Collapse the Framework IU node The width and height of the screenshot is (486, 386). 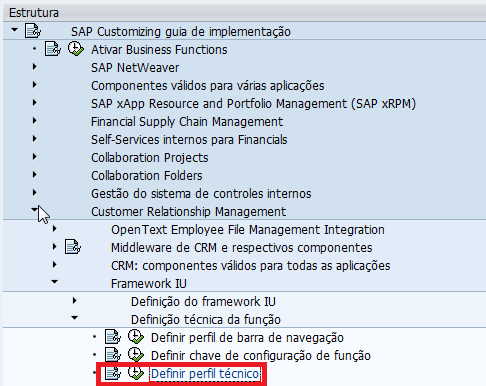coord(54,282)
